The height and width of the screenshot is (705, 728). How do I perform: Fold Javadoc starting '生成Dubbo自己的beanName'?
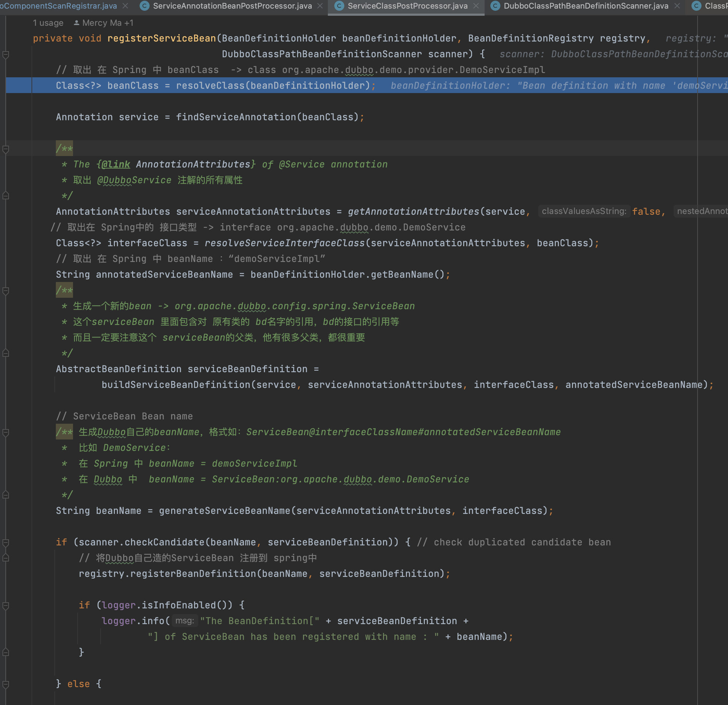click(6, 432)
